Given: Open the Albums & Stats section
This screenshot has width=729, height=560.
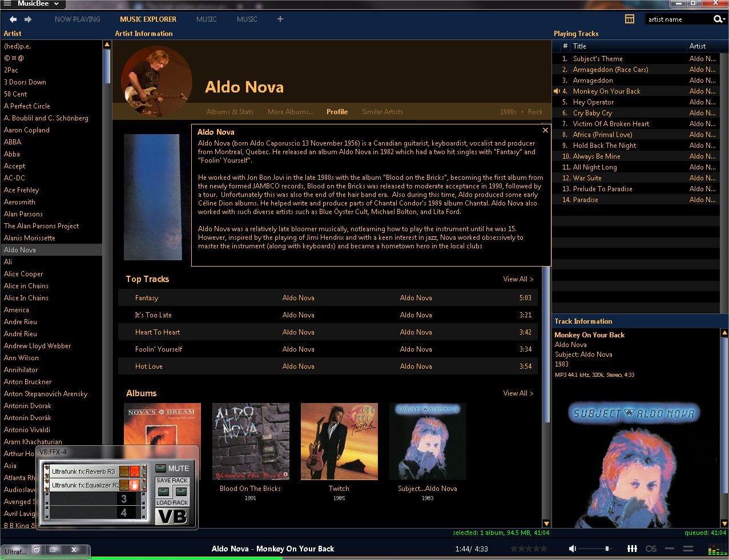Looking at the screenshot, I should (230, 112).
